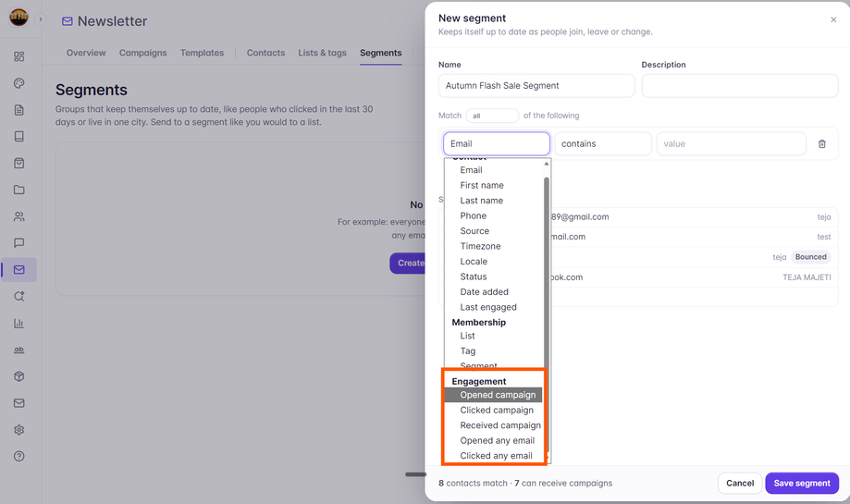Choose Tag under Membership

pyautogui.click(x=493, y=351)
